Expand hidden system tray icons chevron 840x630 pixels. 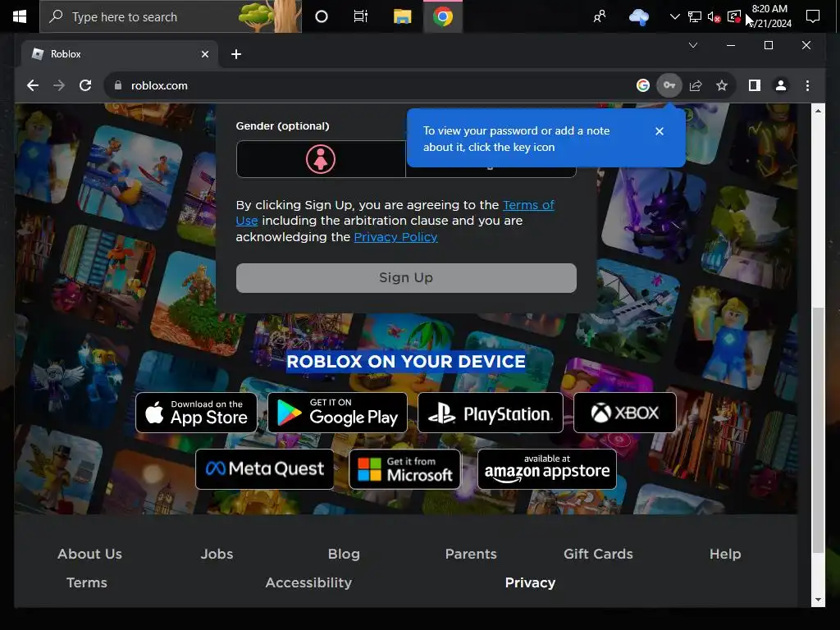click(x=675, y=16)
